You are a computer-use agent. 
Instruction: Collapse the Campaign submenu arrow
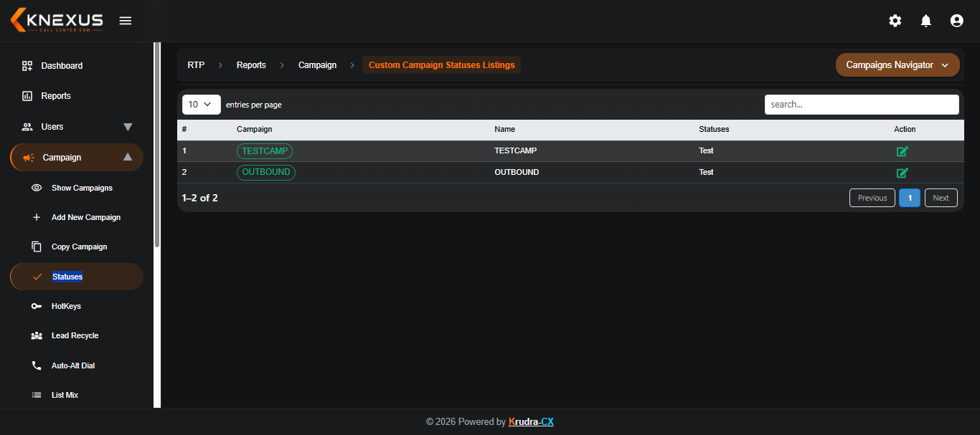128,157
